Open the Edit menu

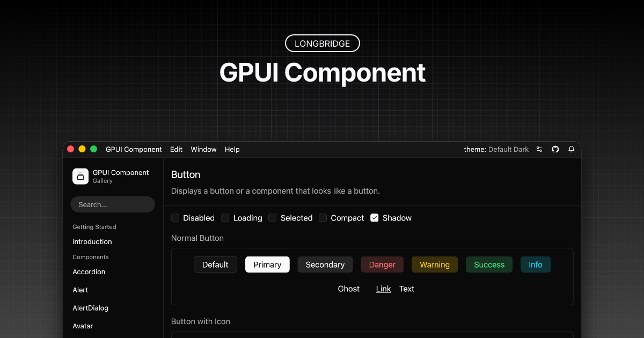176,149
